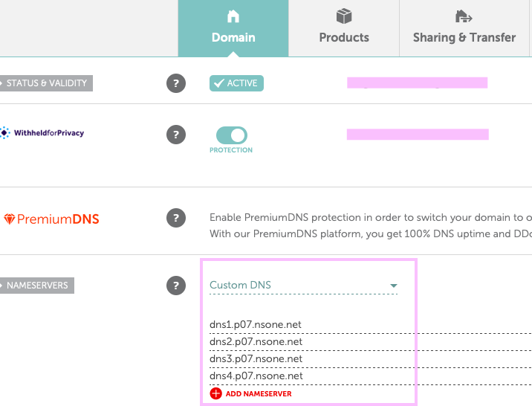The height and width of the screenshot is (406, 532).
Task: Click the PremiumDNS help question mark
Action: 176,218
